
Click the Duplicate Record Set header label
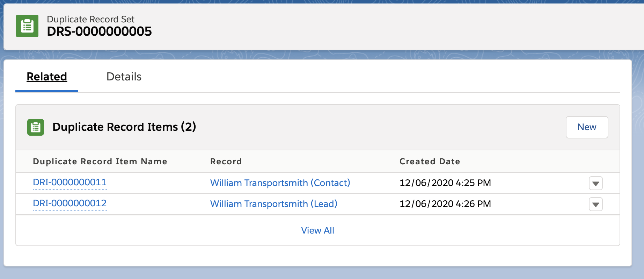(91, 19)
